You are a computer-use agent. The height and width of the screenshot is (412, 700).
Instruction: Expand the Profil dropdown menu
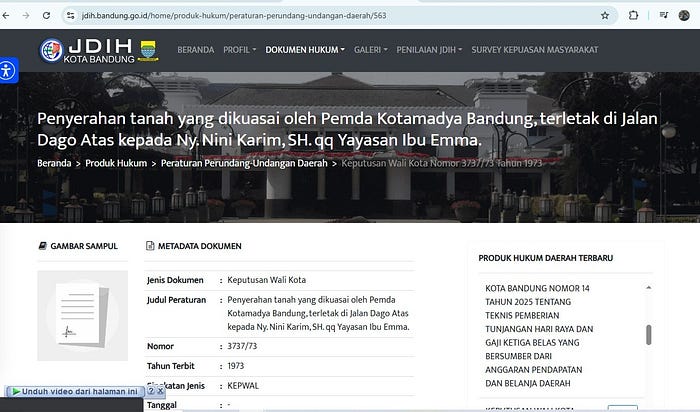coord(240,50)
